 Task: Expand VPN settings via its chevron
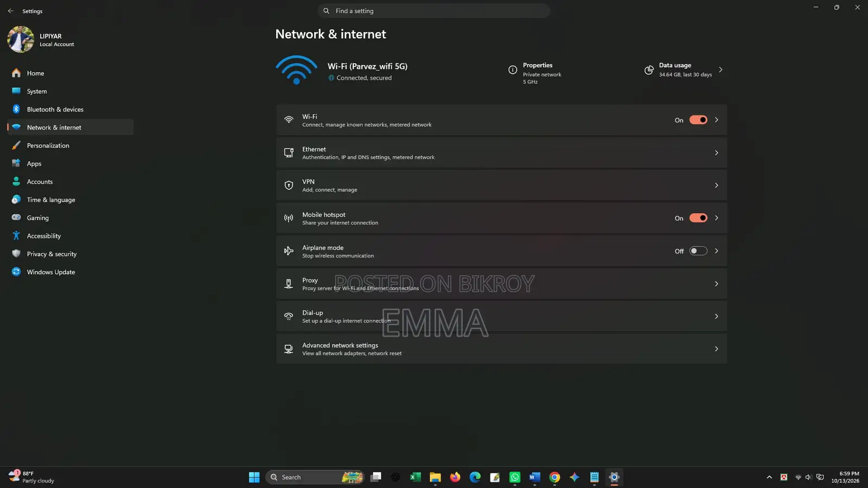click(x=717, y=185)
